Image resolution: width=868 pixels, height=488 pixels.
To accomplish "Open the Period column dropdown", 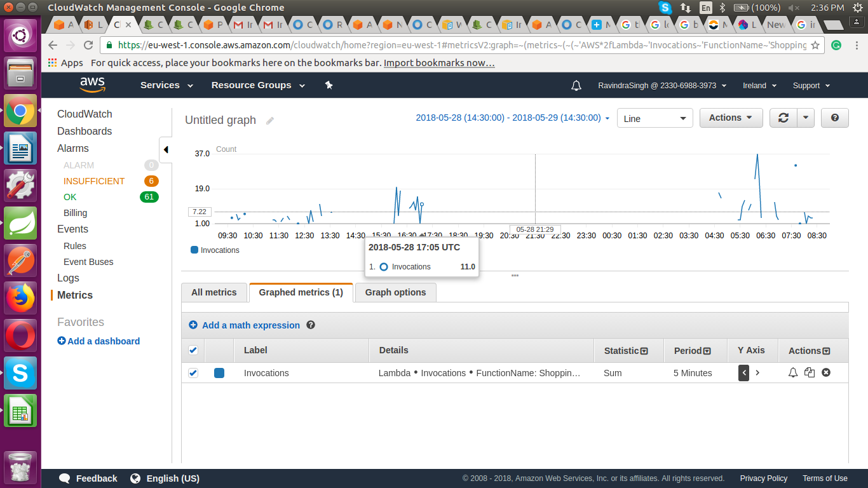I will pyautogui.click(x=707, y=351).
